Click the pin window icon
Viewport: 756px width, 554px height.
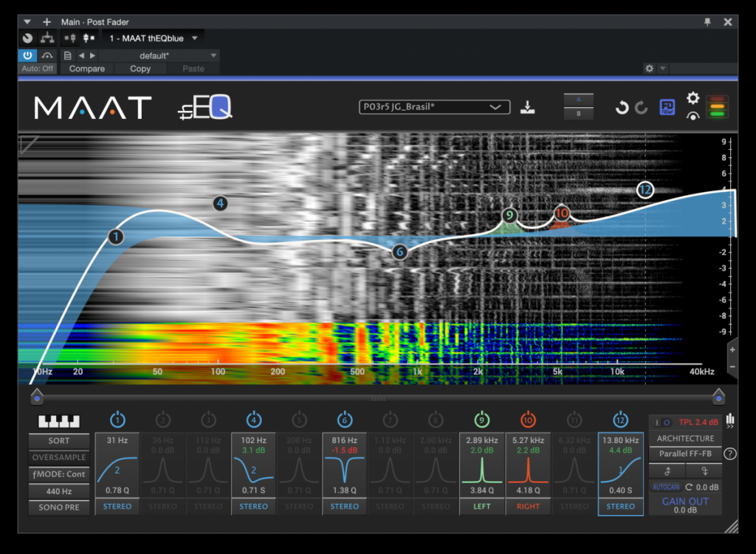pyautogui.click(x=707, y=21)
